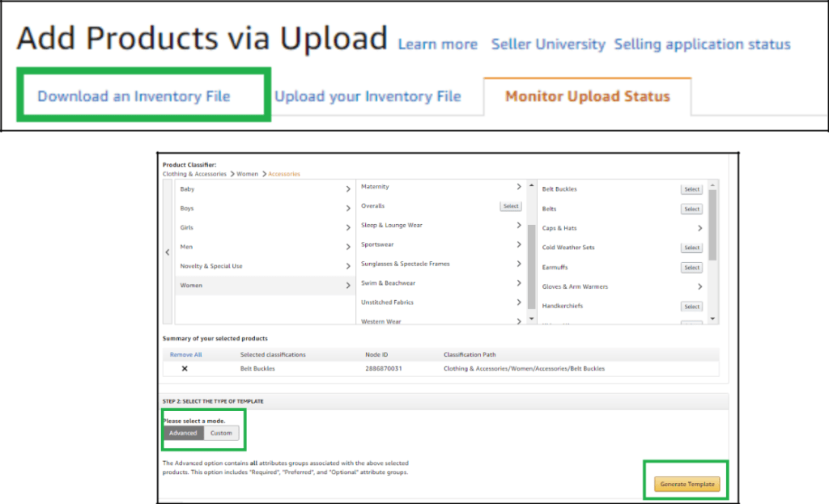Click Remove All link in summary

(x=185, y=354)
